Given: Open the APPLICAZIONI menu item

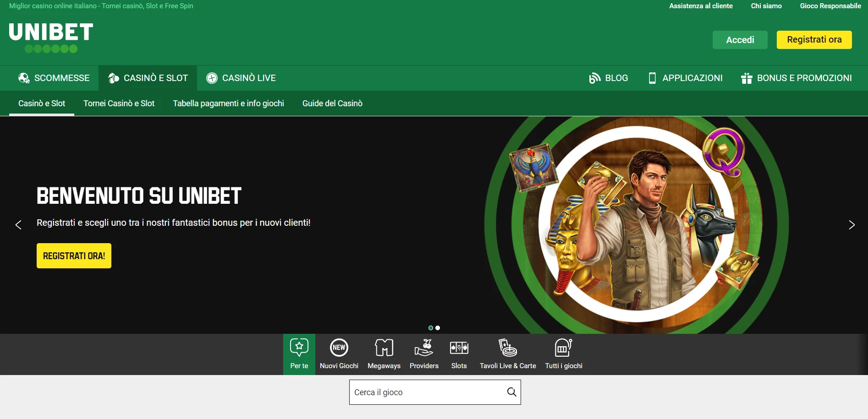Looking at the screenshot, I should [x=686, y=78].
